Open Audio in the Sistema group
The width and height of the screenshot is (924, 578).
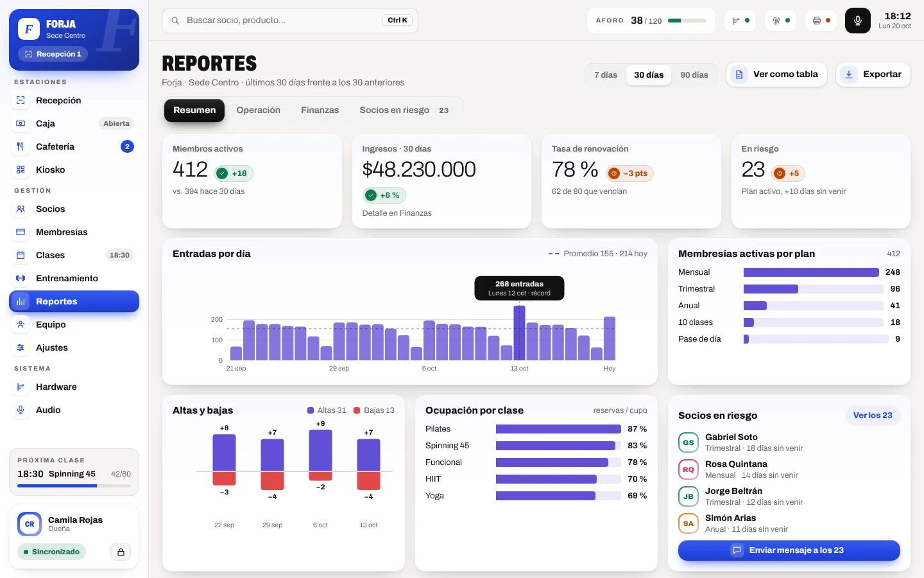[x=74, y=410]
